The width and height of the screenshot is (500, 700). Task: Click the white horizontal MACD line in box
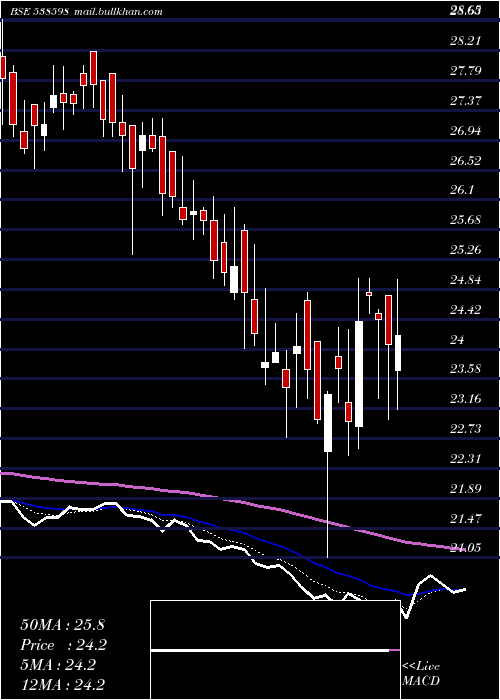pyautogui.click(x=270, y=650)
